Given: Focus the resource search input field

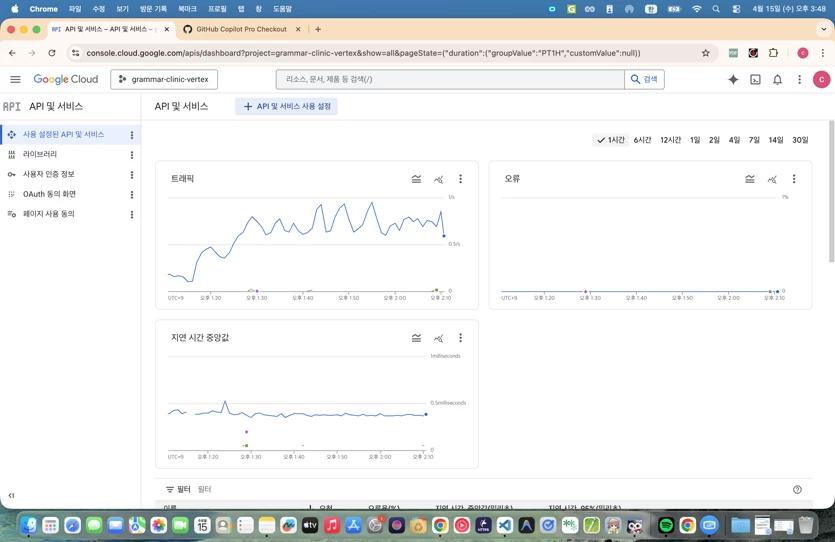Looking at the screenshot, I should 450,79.
